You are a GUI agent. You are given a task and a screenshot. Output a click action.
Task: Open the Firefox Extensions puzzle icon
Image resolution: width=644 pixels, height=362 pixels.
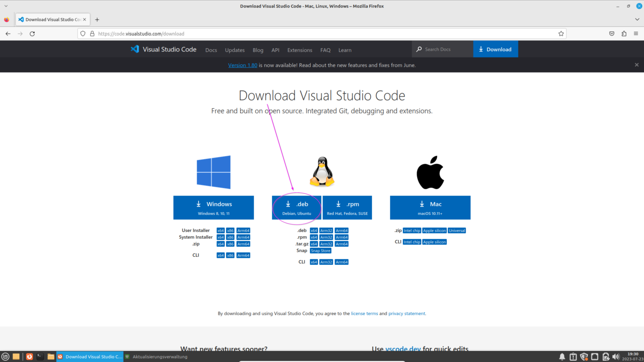pyautogui.click(x=624, y=34)
